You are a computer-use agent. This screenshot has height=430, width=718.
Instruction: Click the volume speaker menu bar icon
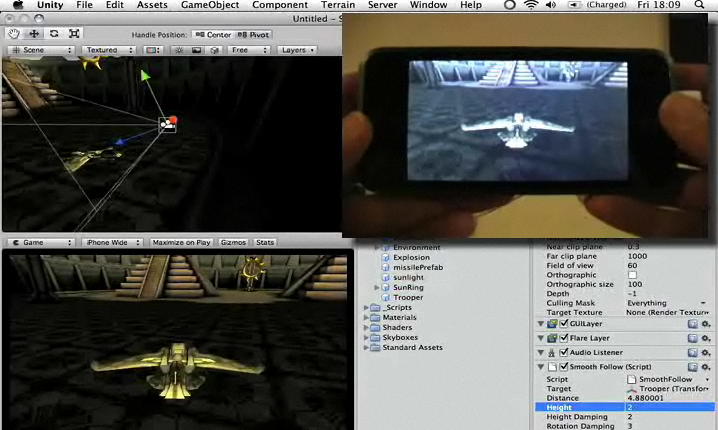pyautogui.click(x=551, y=5)
